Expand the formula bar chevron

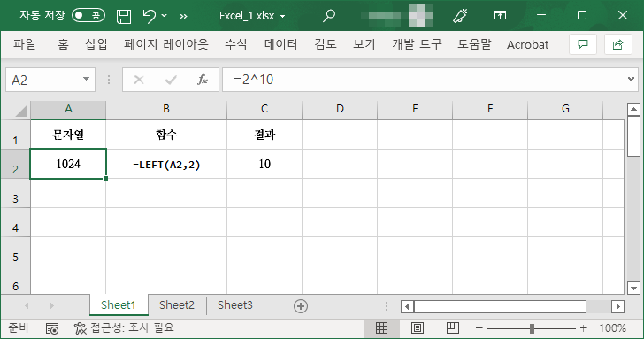632,79
